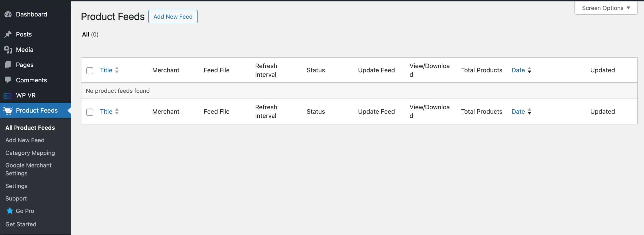644x235 pixels.
Task: Click the Media library icon
Action: 8,50
